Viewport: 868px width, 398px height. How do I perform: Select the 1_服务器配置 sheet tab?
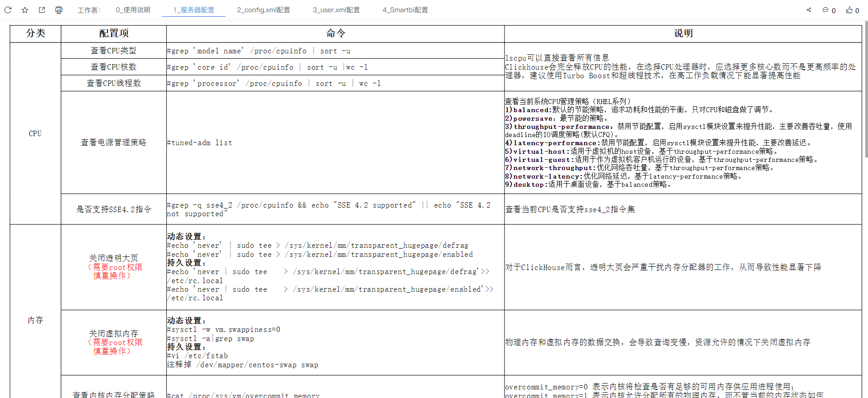193,10
